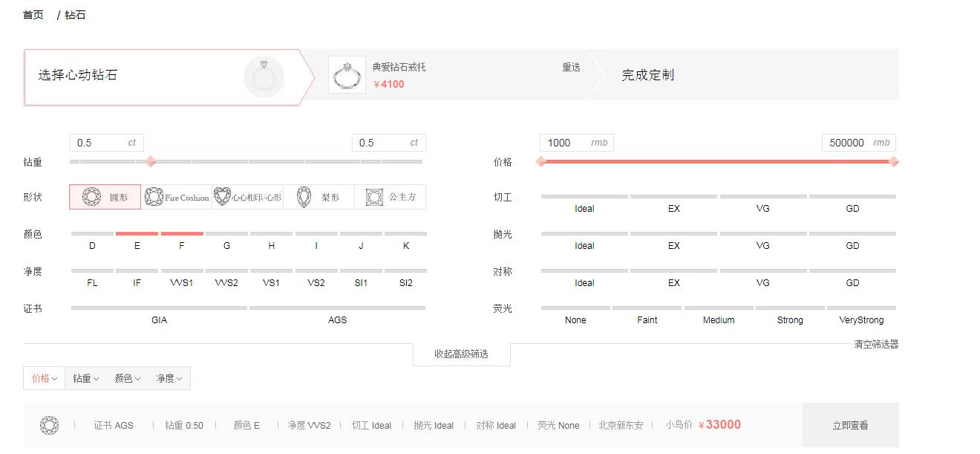Click 立即查看 button for the diamond
Image resolution: width=980 pixels, height=454 pixels.
(x=850, y=425)
